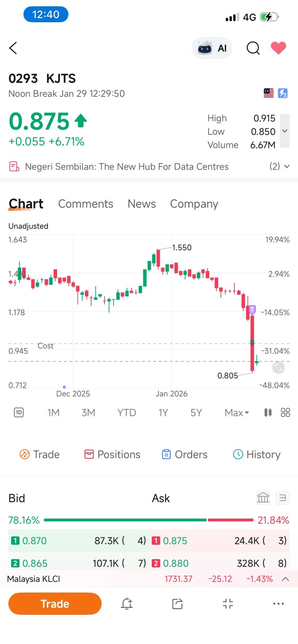Open the AI robot assistant
The height and width of the screenshot is (644, 298).
click(212, 48)
